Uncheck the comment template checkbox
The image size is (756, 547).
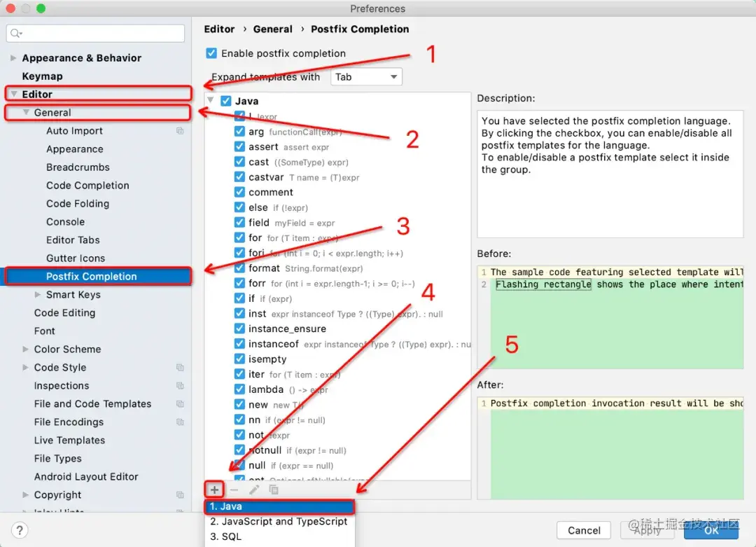click(x=239, y=192)
